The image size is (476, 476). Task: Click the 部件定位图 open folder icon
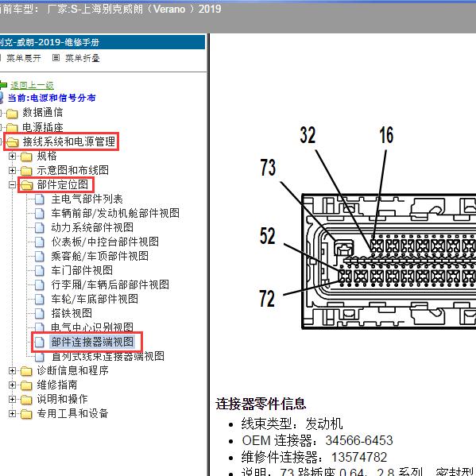[x=26, y=185]
